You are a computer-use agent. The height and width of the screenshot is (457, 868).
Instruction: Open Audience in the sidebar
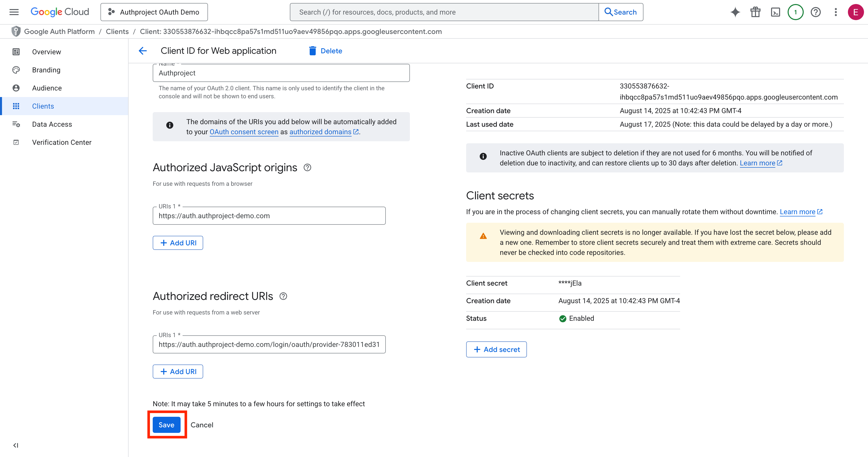pos(64,88)
